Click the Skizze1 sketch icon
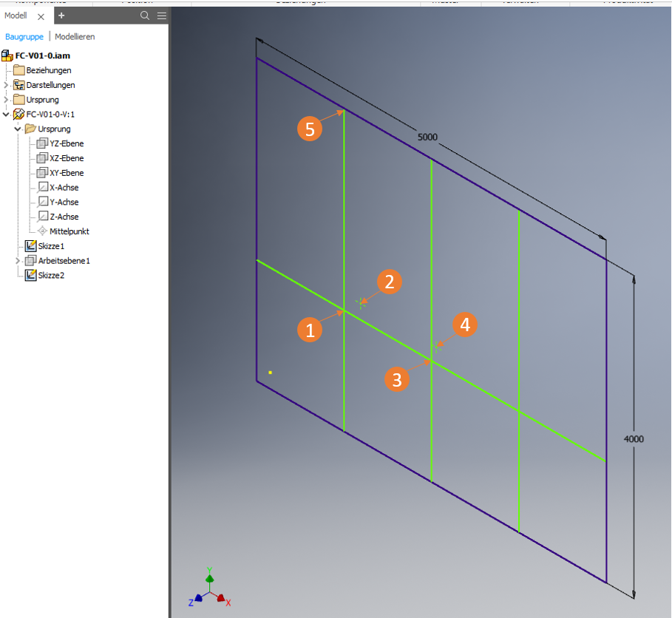 pyautogui.click(x=30, y=245)
